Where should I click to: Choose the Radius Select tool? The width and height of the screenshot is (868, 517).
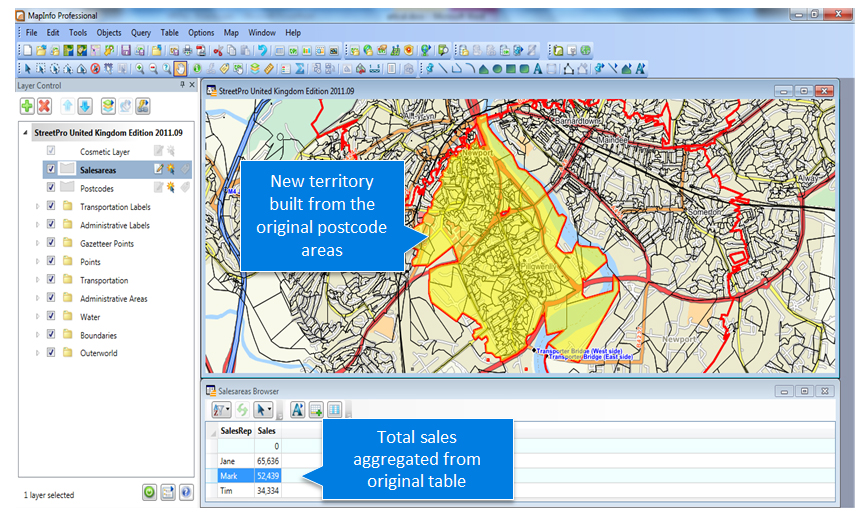55,69
